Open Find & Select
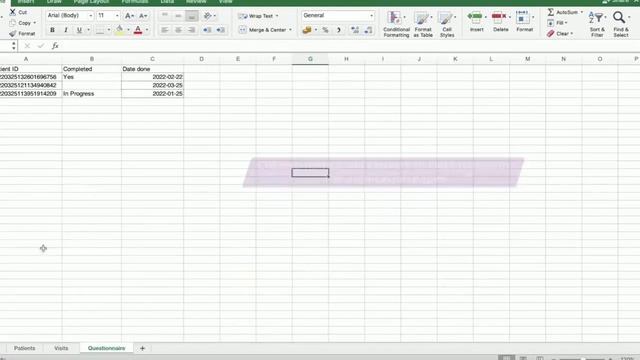The height and width of the screenshot is (360, 640). tap(621, 24)
